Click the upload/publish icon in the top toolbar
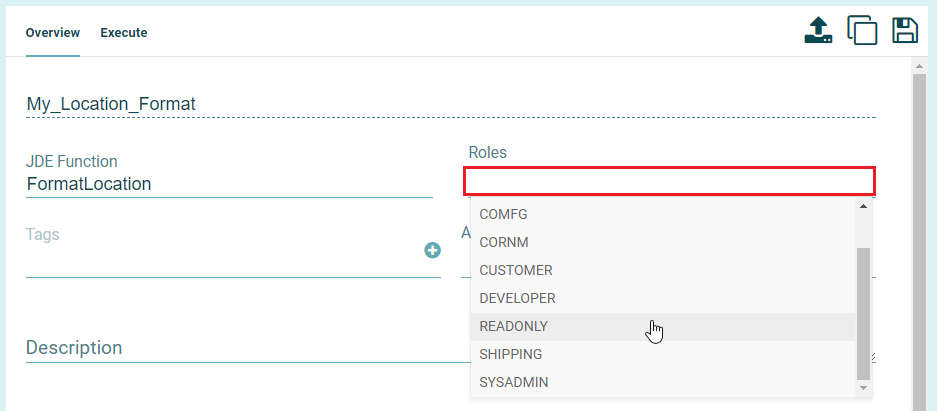 click(x=818, y=30)
